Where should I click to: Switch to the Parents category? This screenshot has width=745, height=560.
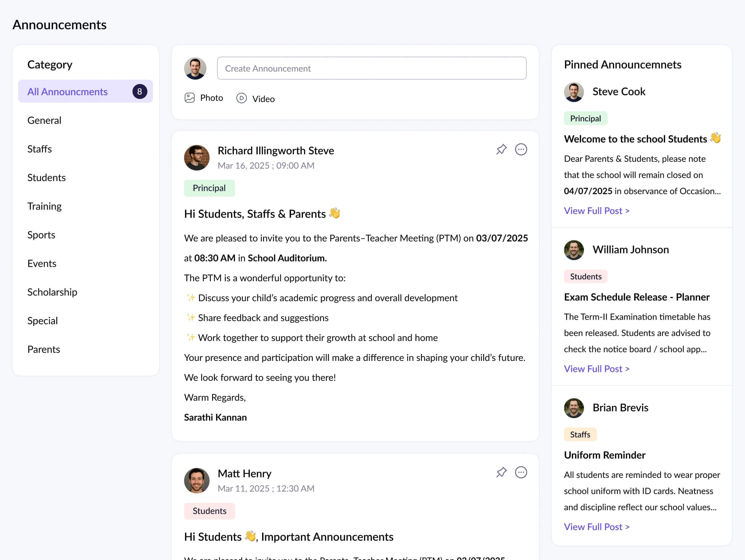pos(44,349)
